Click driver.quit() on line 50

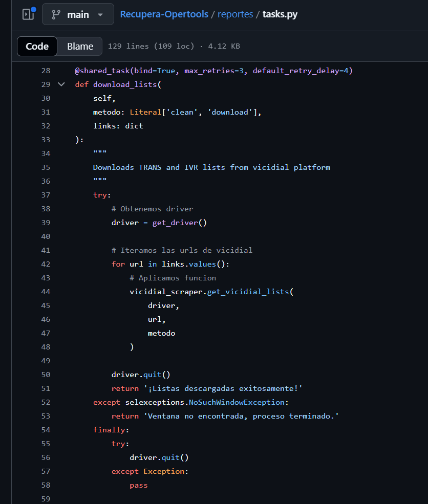[141, 375]
